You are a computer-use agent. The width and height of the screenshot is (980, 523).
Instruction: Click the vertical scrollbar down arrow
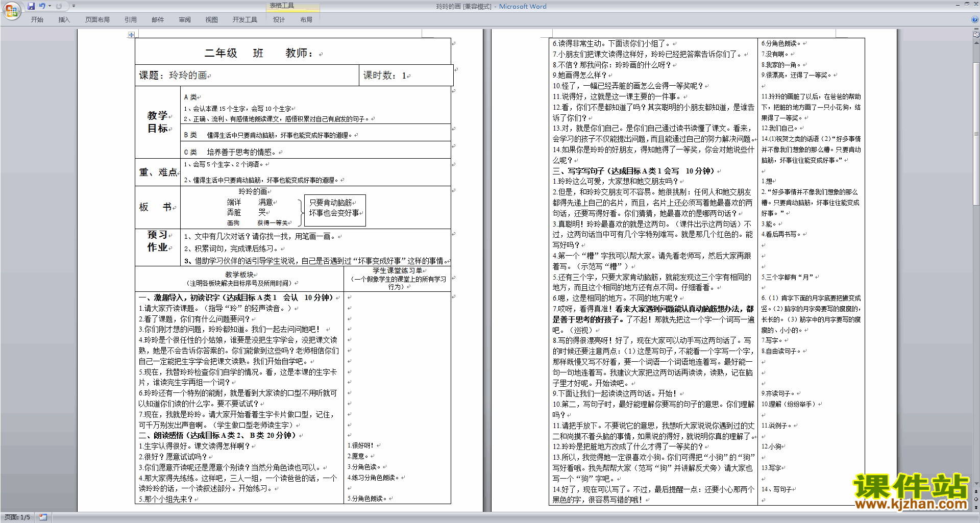(x=976, y=484)
